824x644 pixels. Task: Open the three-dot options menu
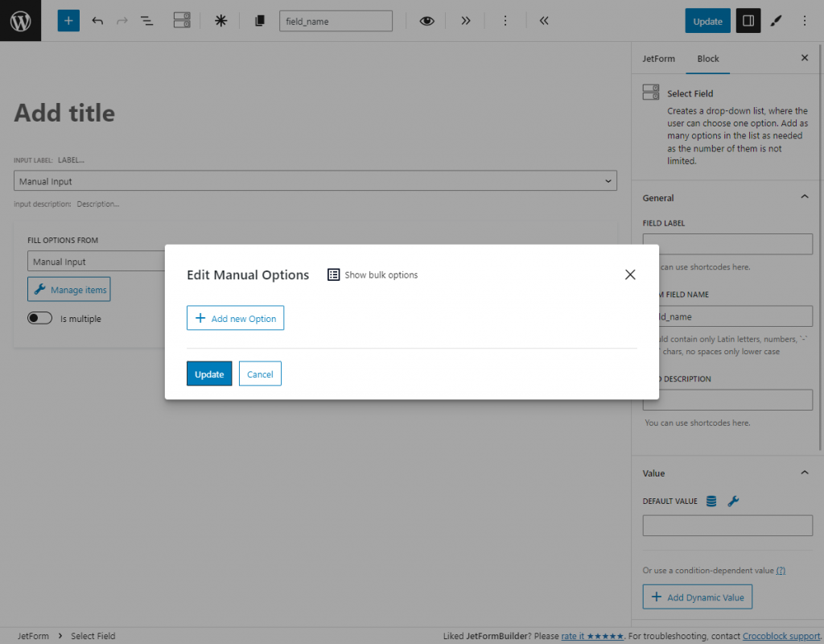click(805, 20)
